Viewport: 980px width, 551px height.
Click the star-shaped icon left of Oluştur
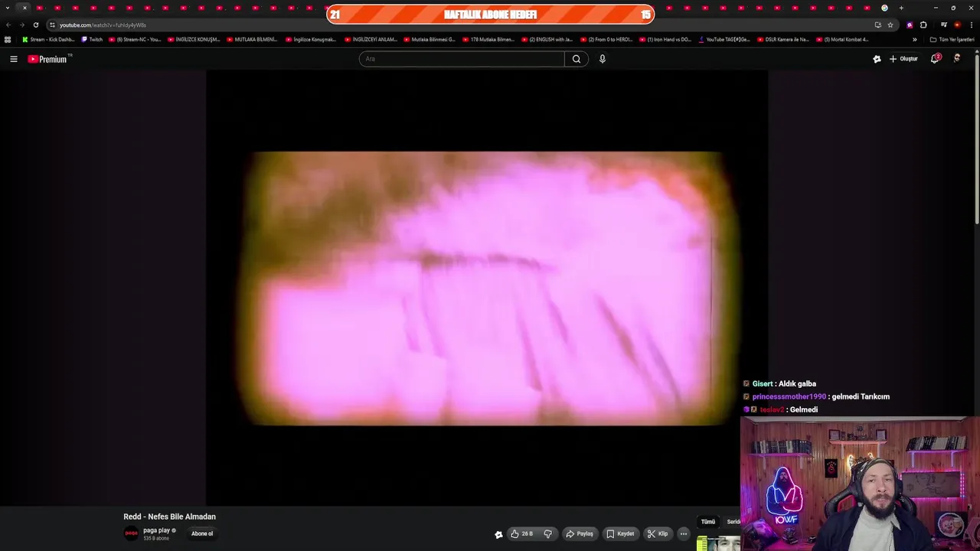coord(877,59)
